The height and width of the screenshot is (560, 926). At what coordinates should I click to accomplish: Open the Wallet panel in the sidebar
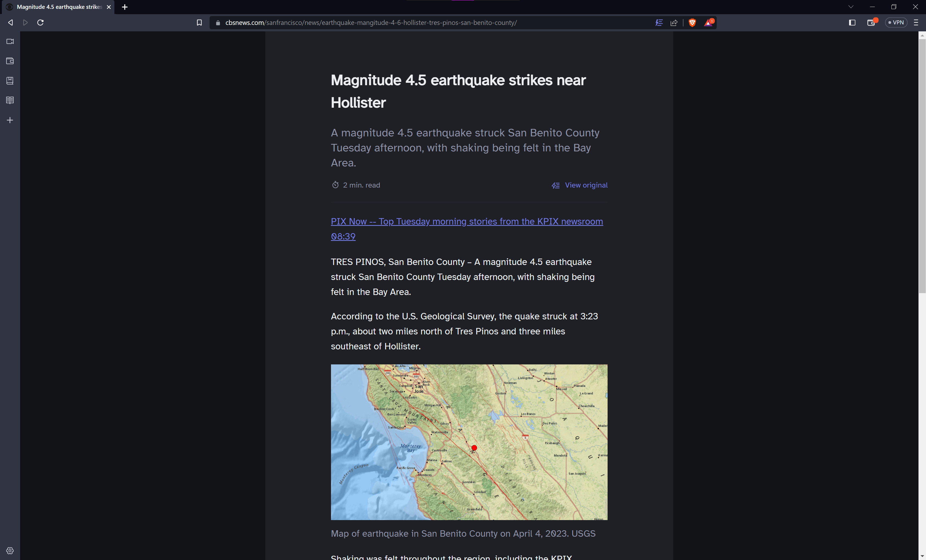[x=10, y=61]
